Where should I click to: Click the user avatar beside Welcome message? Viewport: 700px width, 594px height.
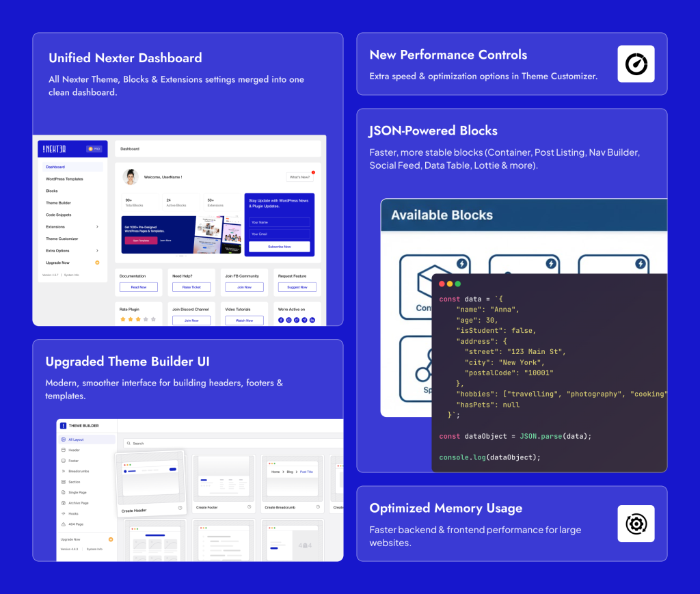(x=131, y=177)
